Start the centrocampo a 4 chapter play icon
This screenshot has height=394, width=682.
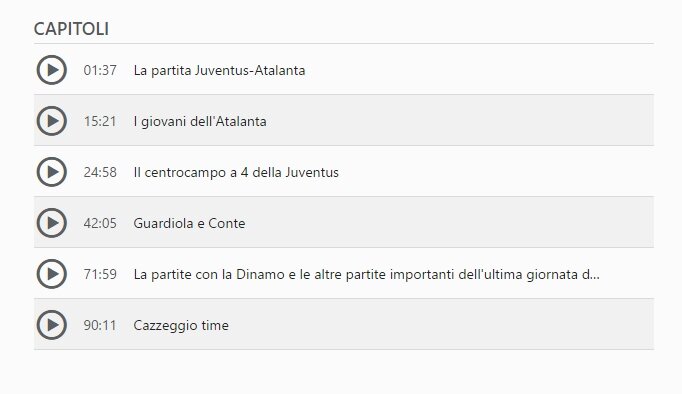pyautogui.click(x=51, y=172)
